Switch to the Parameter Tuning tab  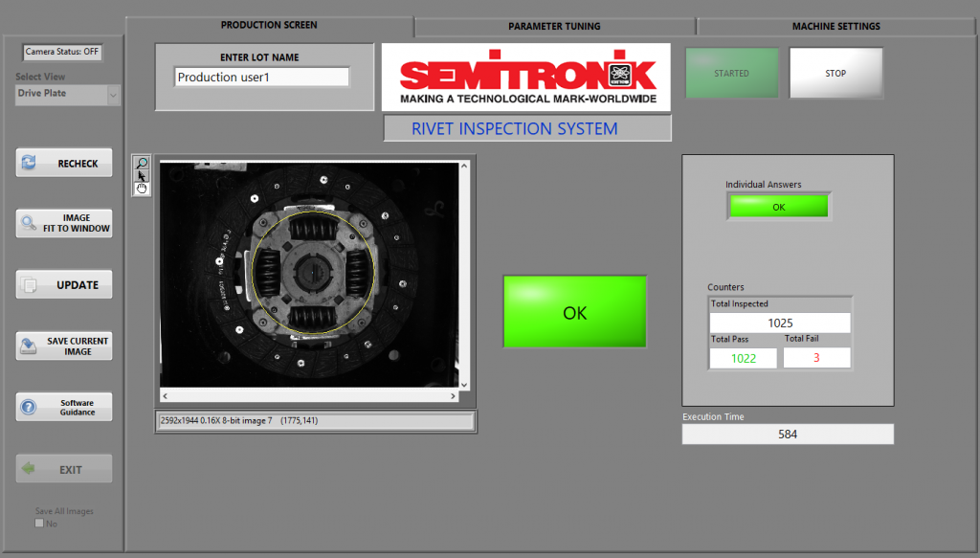554,26
